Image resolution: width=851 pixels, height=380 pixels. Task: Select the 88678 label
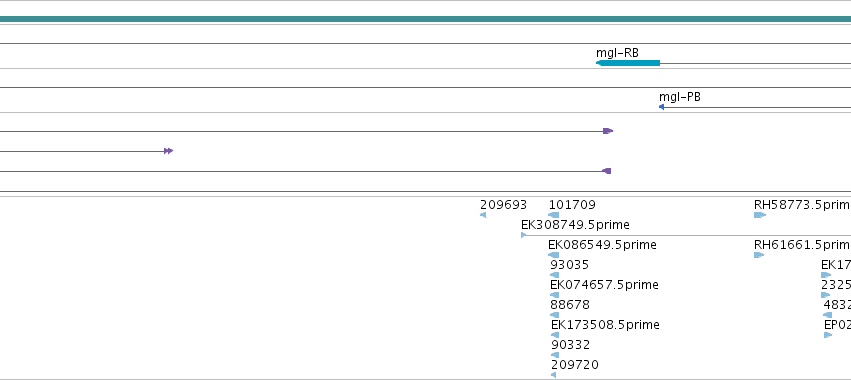click(570, 305)
